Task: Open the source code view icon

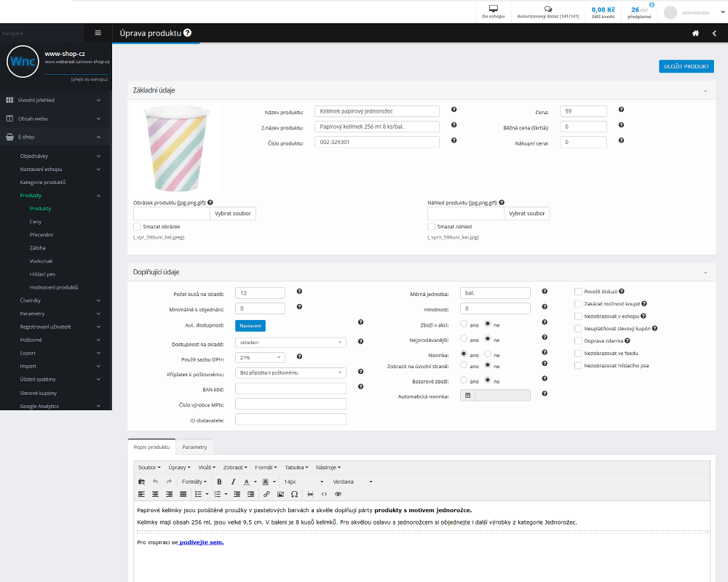Action: (x=324, y=494)
